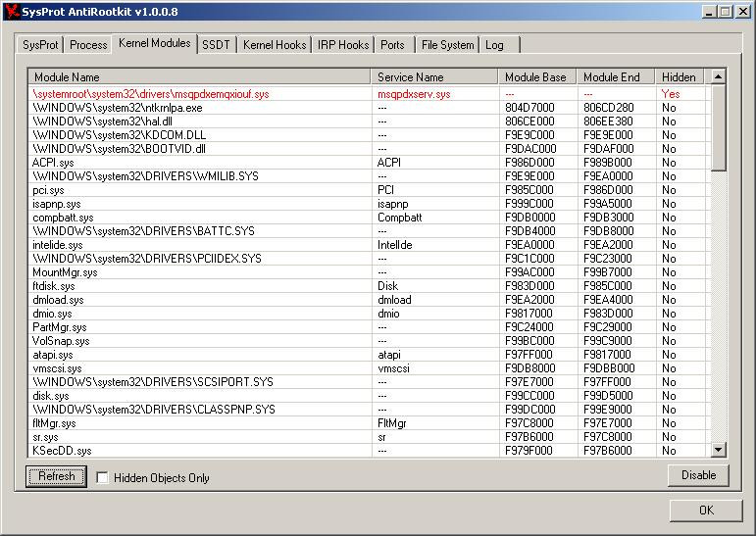Select the WMILIB.SYS module row
Screen dimensions: 756x536
coord(369,176)
